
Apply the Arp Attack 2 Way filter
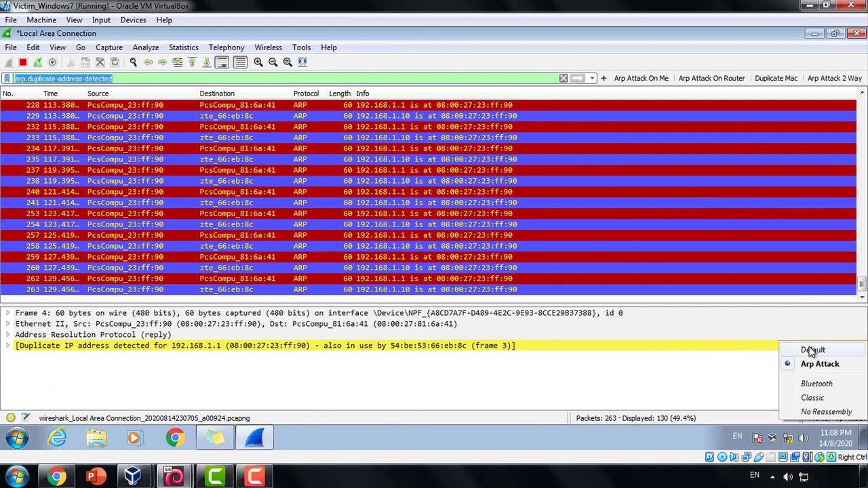pyautogui.click(x=834, y=79)
